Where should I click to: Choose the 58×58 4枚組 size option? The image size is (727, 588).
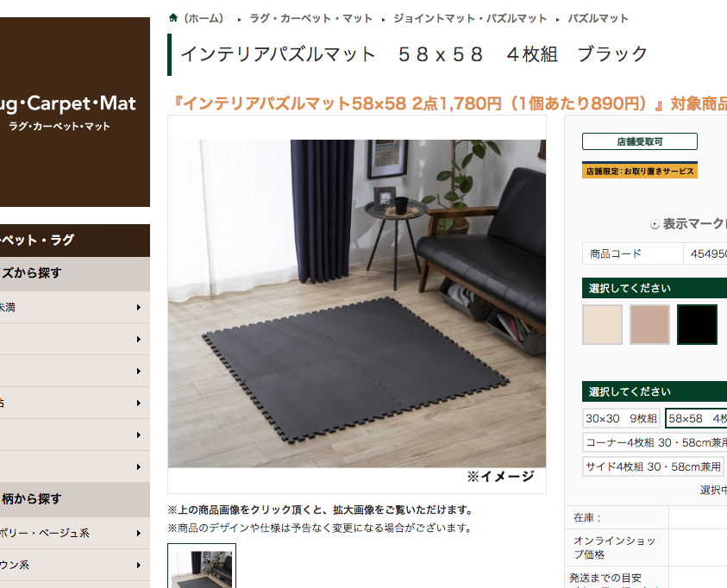tap(696, 418)
